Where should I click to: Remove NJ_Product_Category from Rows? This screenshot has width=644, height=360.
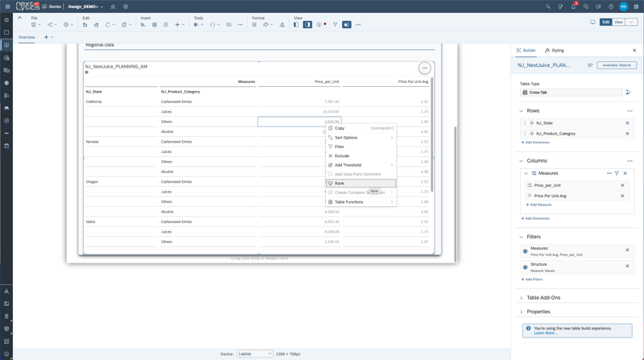point(627,134)
